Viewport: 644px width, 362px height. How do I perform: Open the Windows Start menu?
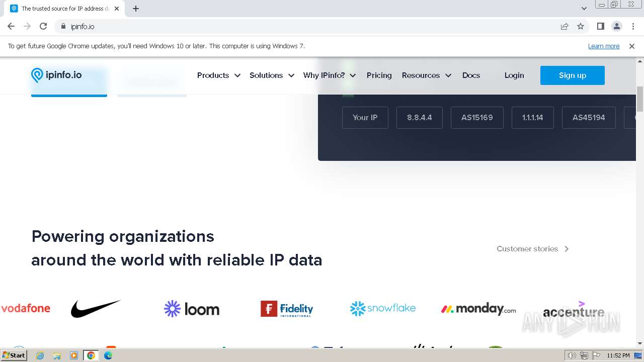pos(14,355)
